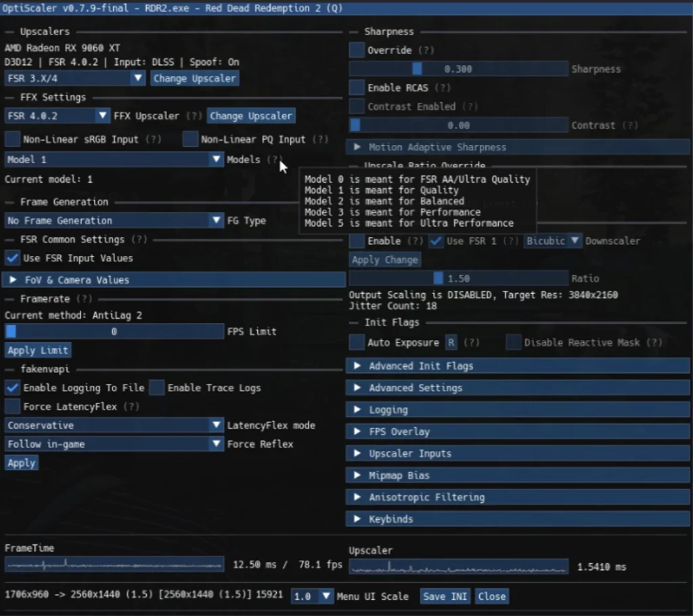Expand Motion Adaptive Sharpness section
Viewport: 693px width, 616px height.
[518, 147]
